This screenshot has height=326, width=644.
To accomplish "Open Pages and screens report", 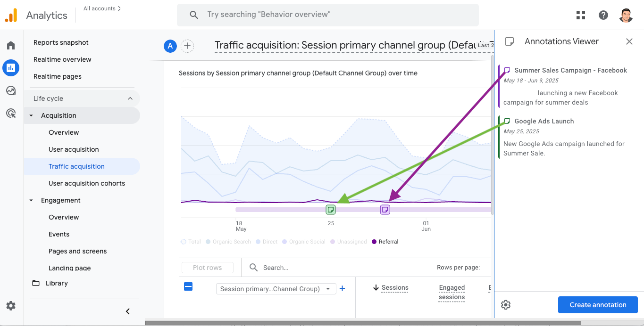I will pyautogui.click(x=77, y=251).
